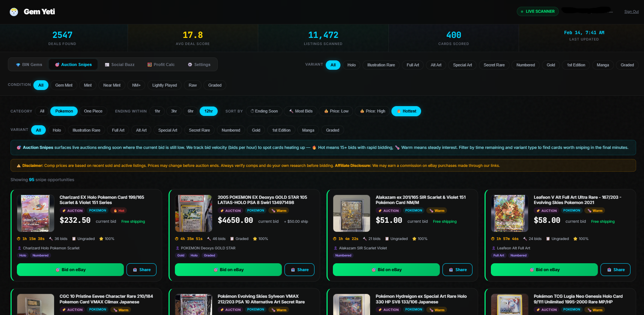Viewport: 644px width, 315px height.
Task: Open the Lugia Neo Genesis listing title
Action: (578, 299)
